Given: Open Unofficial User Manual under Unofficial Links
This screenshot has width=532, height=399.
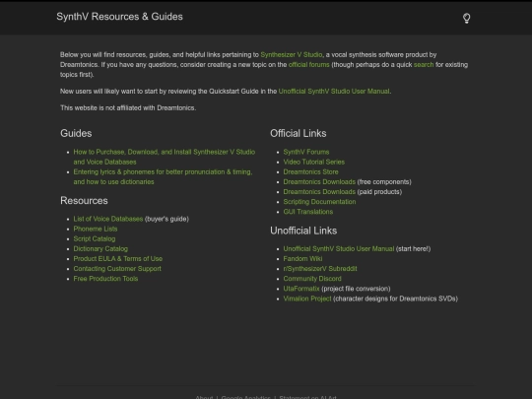Looking at the screenshot, I should tap(339, 248).
